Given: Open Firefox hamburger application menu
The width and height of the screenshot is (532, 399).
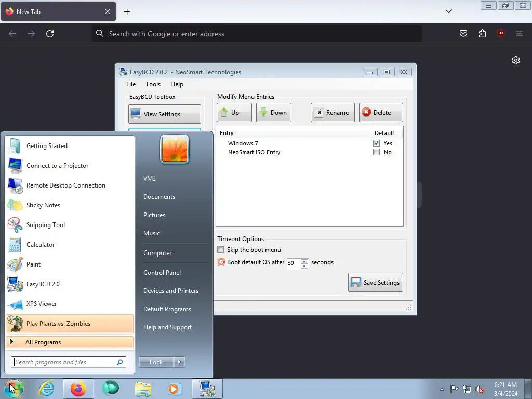Looking at the screenshot, I should click(519, 33).
